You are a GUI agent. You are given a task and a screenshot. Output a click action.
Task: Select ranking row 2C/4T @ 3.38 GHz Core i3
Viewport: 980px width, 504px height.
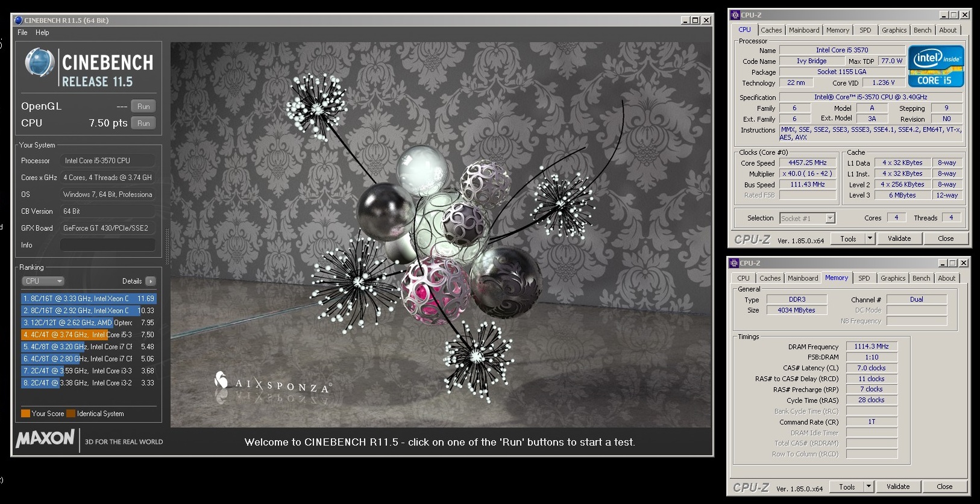pyautogui.click(x=89, y=383)
